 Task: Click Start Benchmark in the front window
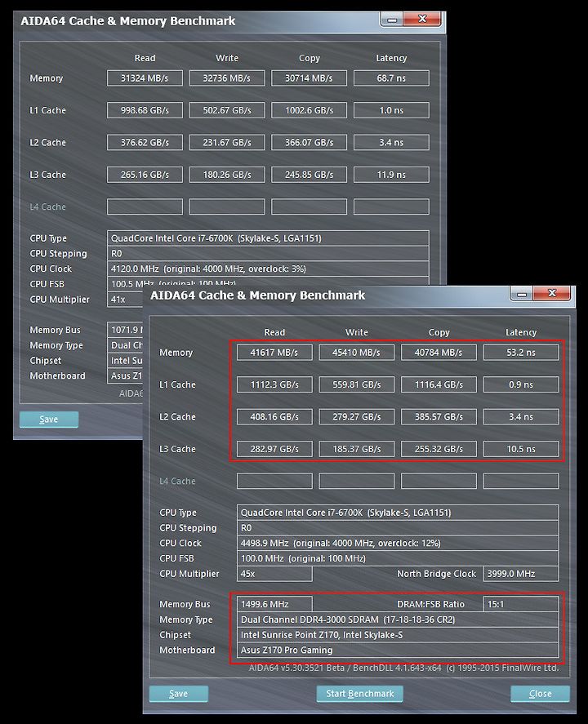(360, 694)
